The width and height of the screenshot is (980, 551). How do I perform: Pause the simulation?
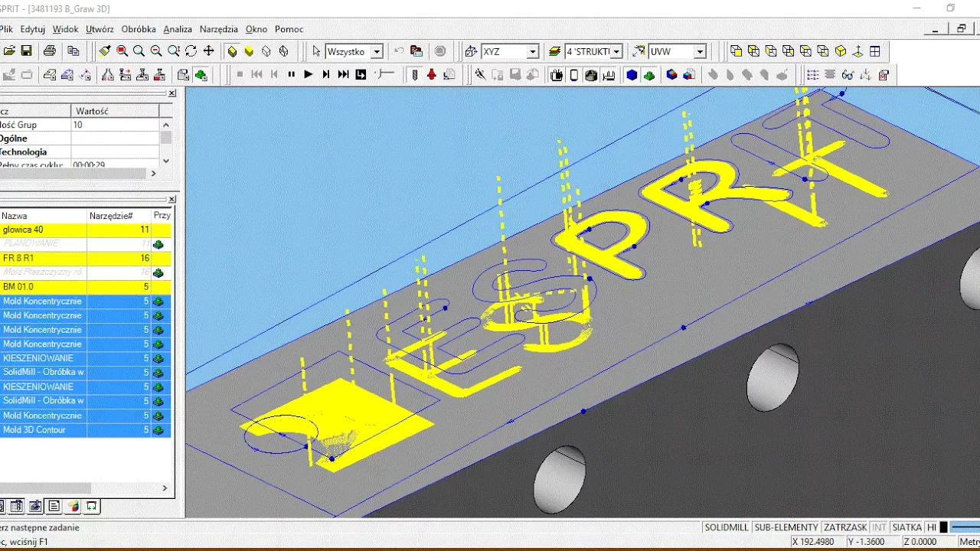[x=291, y=74]
